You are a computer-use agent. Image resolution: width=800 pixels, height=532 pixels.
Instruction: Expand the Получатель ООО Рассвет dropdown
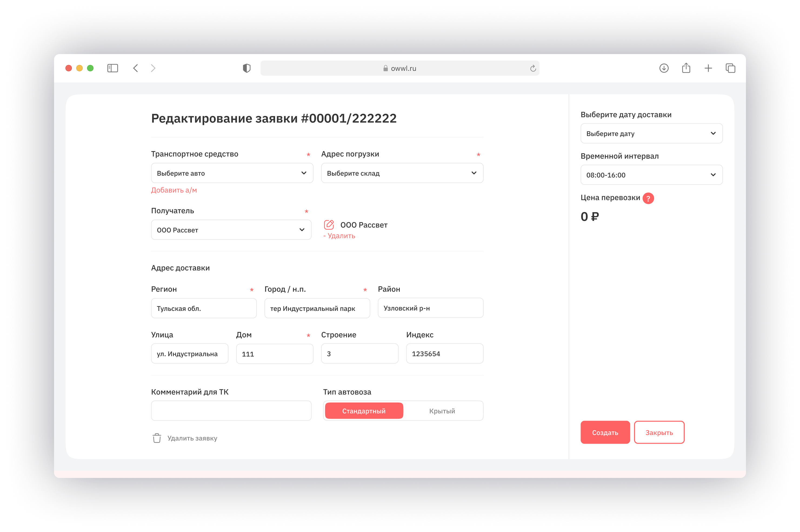tap(231, 230)
